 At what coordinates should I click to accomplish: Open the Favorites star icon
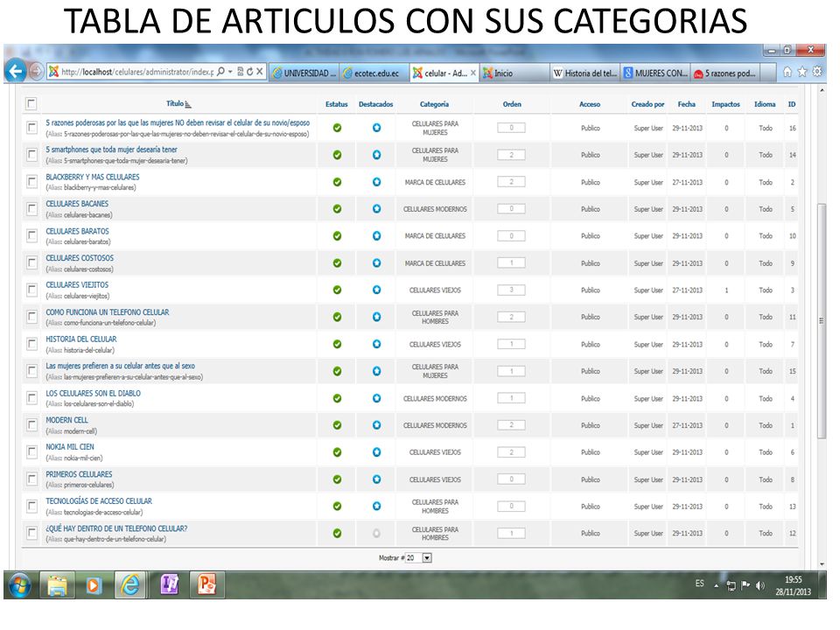(802, 72)
